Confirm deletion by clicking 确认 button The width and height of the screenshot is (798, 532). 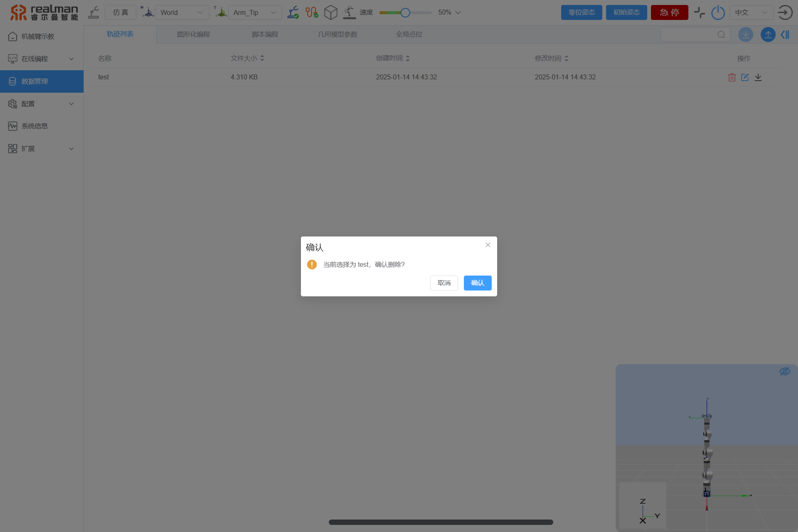click(478, 283)
